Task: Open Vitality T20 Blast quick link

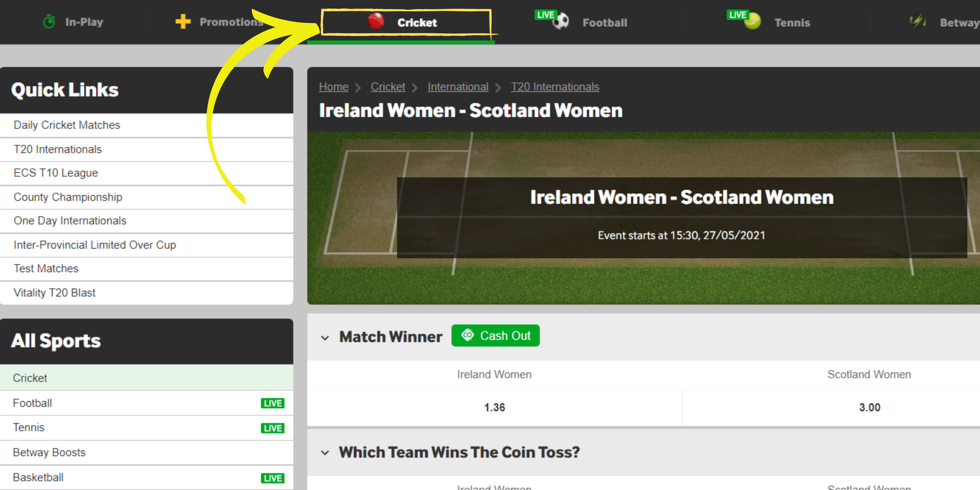Action: (x=146, y=292)
